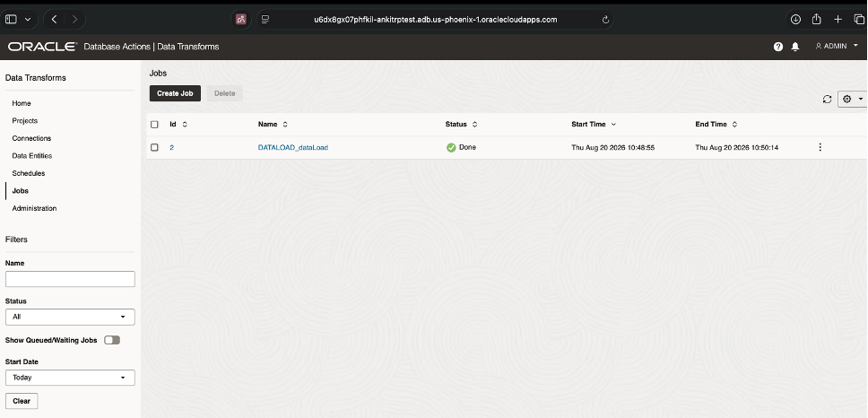
Task: Click end time Thu Aug 20 2026 10:50:14
Action: [737, 148]
